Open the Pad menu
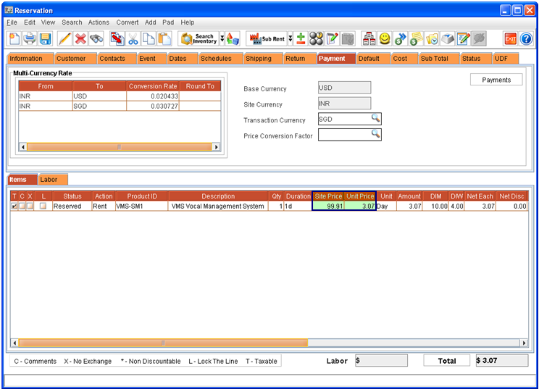This screenshot has width=539, height=392. tap(168, 22)
